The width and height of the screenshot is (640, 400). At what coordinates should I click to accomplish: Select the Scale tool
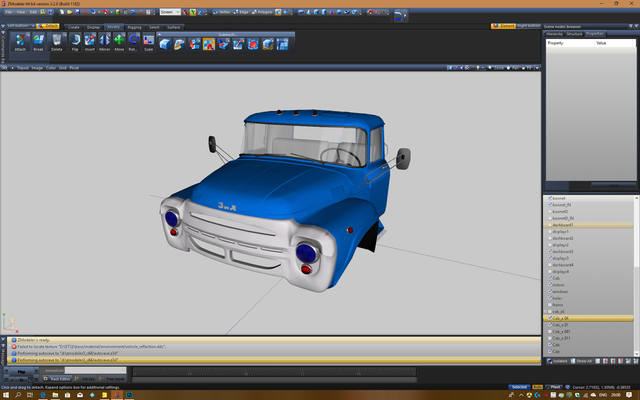coord(149,42)
